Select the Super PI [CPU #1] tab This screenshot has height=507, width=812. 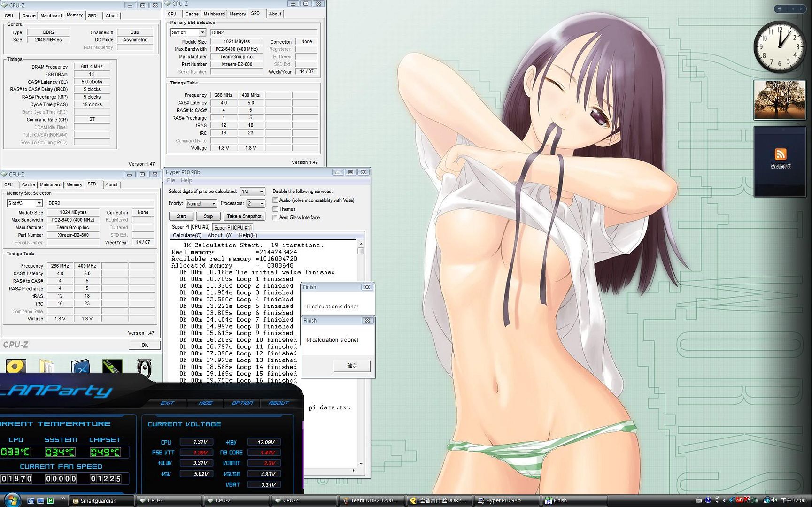(x=232, y=228)
